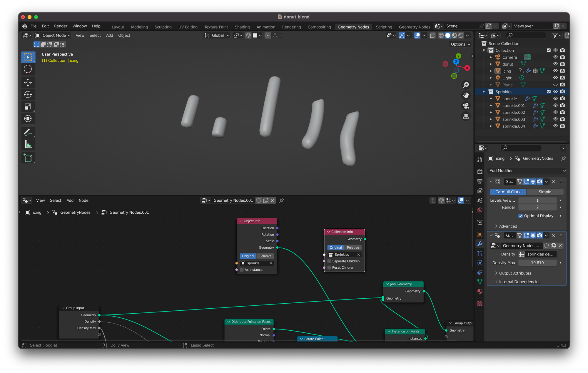
Task: Hide the donut object in the outliner
Action: [x=555, y=64]
